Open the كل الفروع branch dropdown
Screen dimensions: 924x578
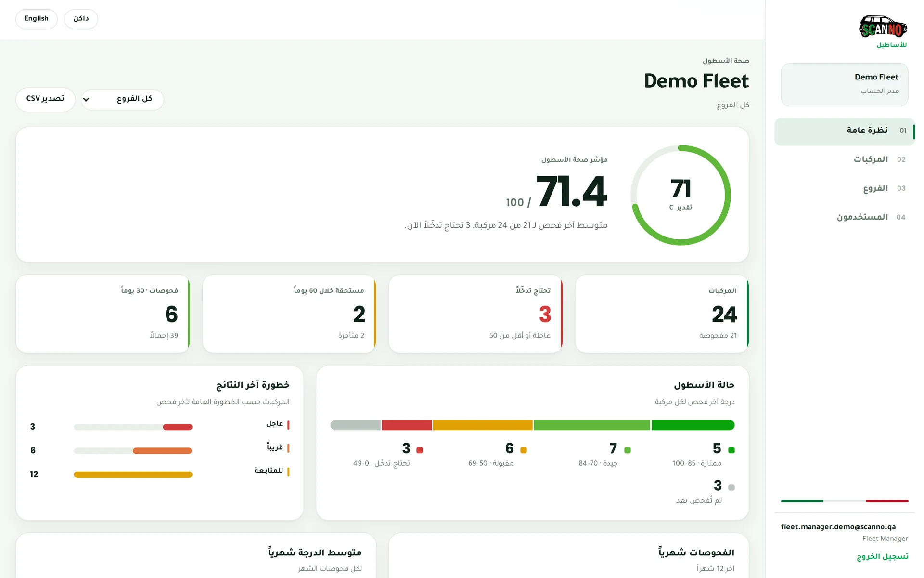[123, 99]
